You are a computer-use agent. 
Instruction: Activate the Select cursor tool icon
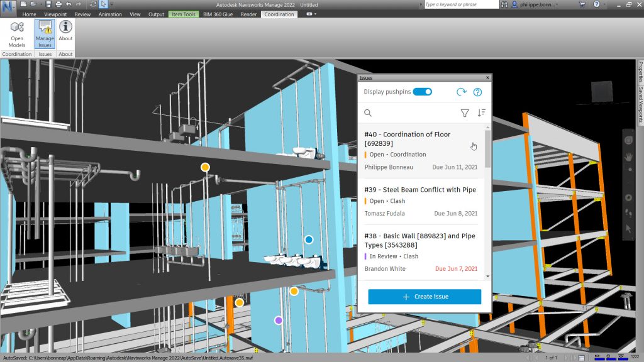point(103,4)
